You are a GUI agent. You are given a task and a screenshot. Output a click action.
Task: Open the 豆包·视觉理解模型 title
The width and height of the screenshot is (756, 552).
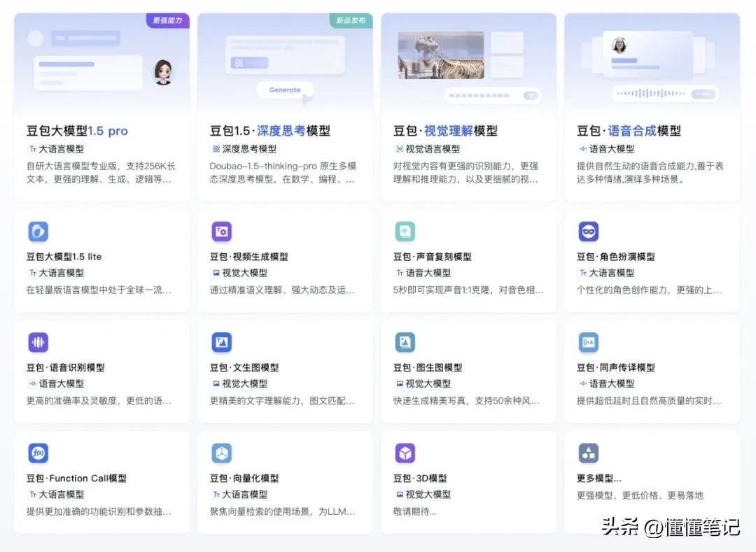[x=445, y=131]
